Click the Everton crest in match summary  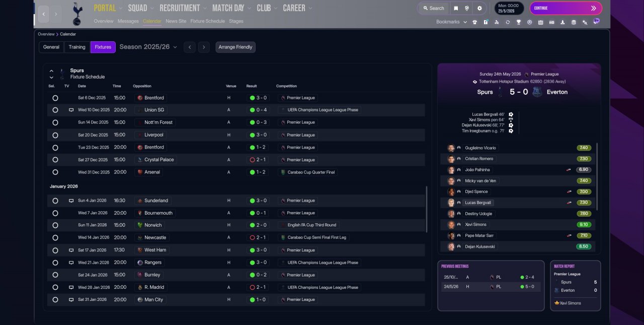(537, 92)
